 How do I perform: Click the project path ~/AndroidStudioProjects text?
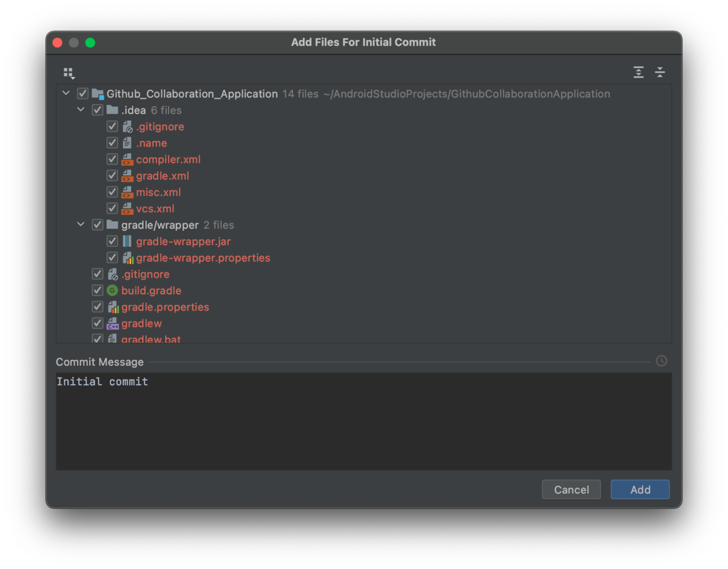(x=467, y=94)
